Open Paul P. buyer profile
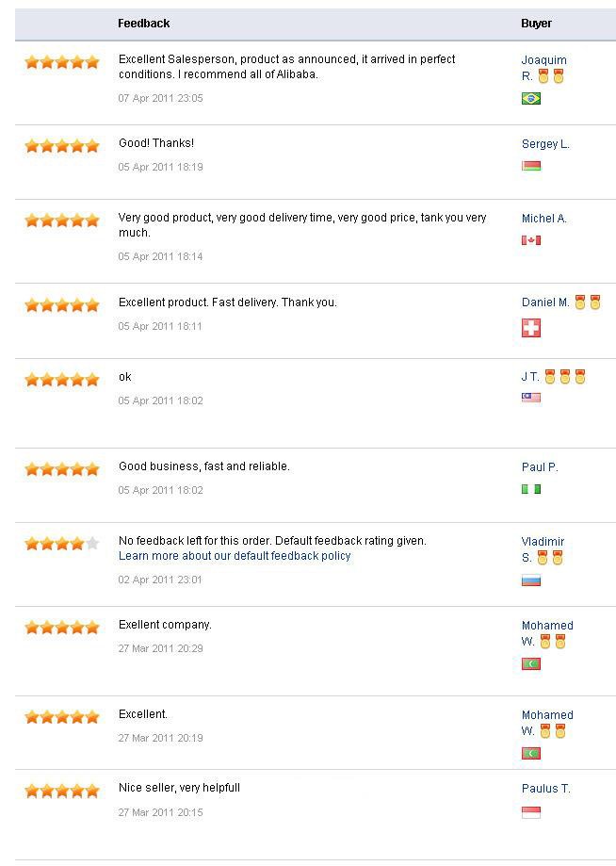The height and width of the screenshot is (866, 616). click(540, 467)
